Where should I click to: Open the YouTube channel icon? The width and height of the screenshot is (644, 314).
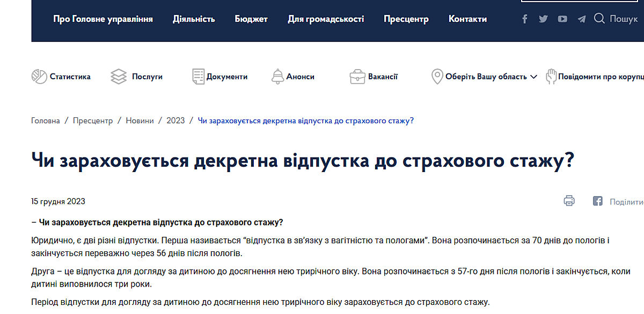click(562, 19)
